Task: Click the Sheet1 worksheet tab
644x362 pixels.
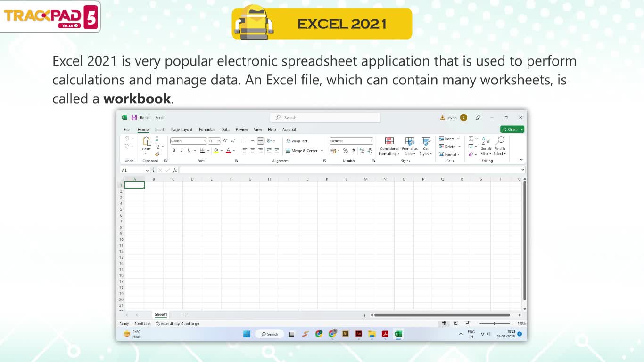Action: [x=161, y=315]
